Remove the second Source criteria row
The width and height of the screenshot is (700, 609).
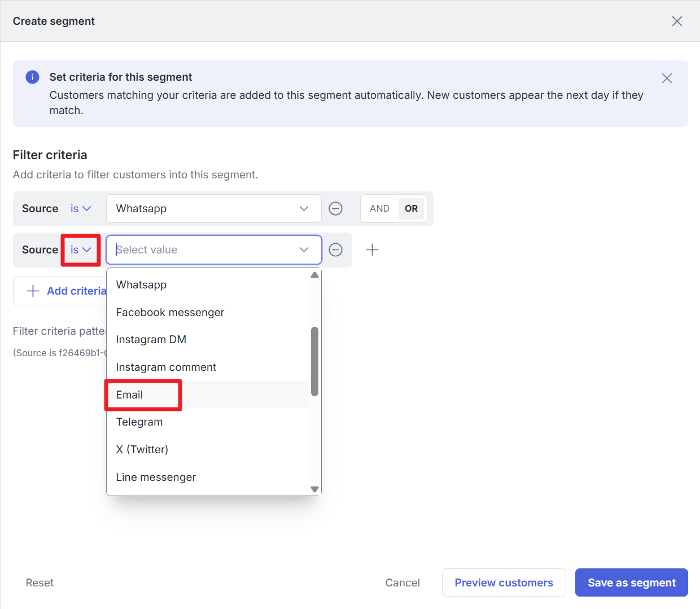coord(335,250)
